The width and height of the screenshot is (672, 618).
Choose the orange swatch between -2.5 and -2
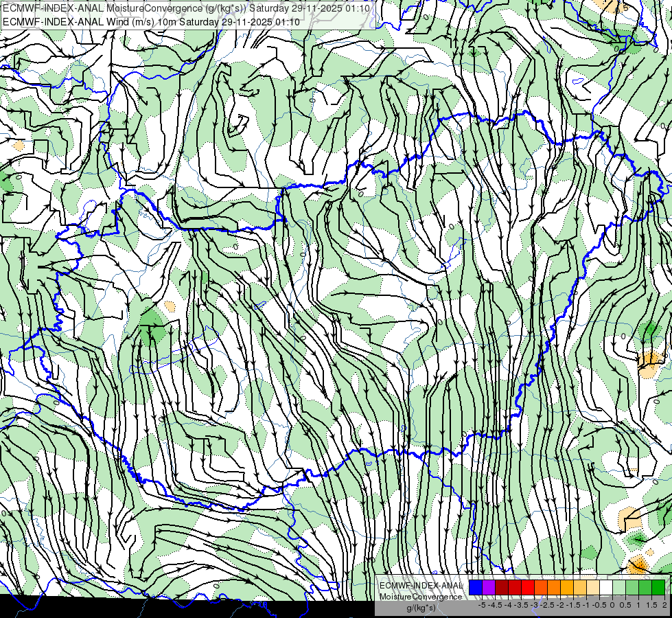pyautogui.click(x=554, y=588)
